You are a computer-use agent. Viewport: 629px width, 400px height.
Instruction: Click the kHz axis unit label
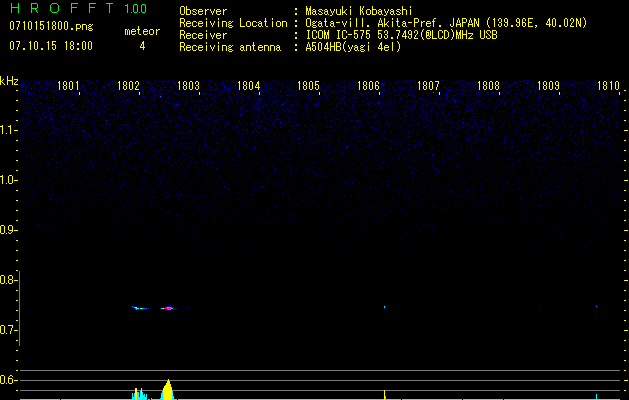point(9,81)
